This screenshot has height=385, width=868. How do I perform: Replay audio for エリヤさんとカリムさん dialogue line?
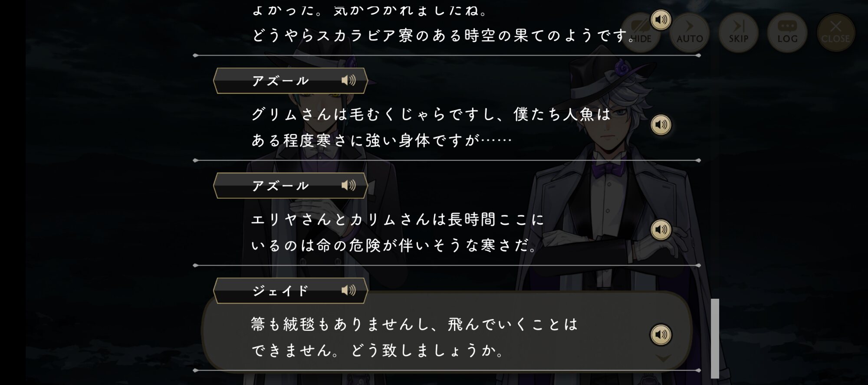(661, 229)
